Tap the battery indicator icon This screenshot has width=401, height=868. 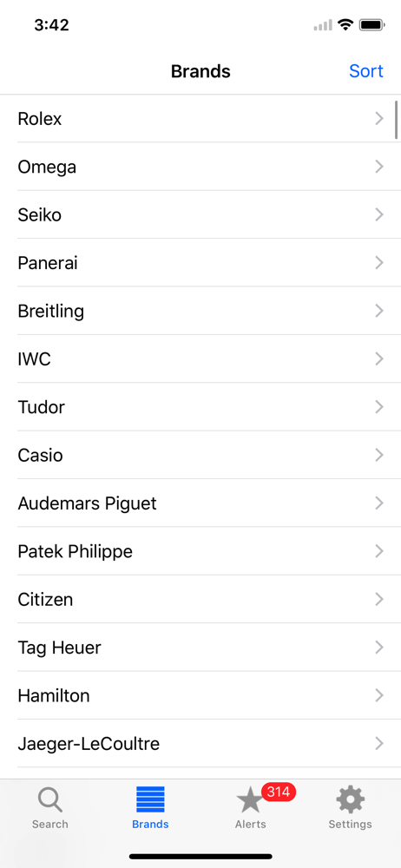(371, 24)
